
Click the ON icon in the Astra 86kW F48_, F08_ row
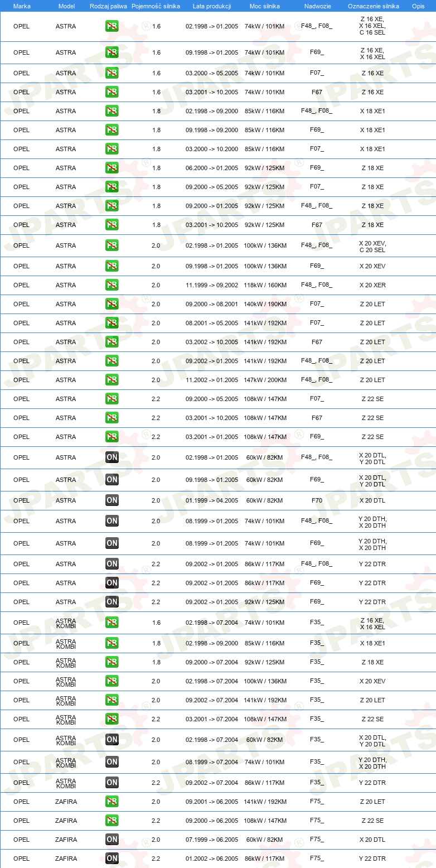coord(112,564)
